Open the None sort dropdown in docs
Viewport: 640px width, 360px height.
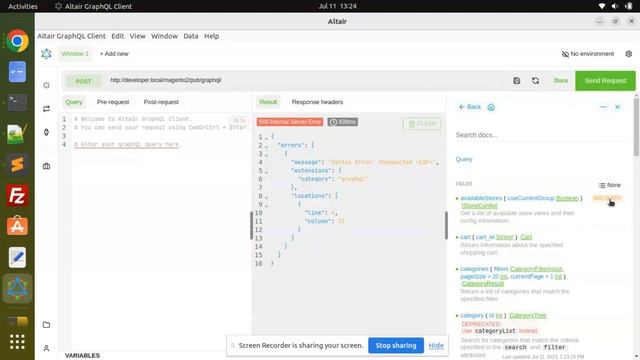[x=609, y=185]
